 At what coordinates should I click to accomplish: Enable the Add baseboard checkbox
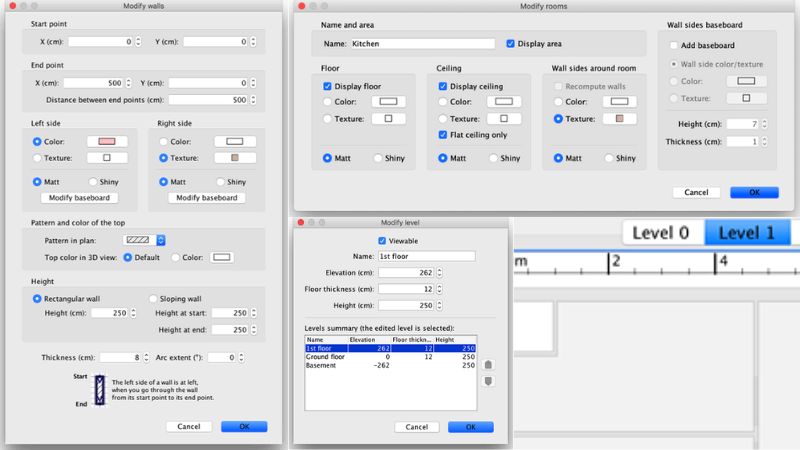pyautogui.click(x=675, y=46)
